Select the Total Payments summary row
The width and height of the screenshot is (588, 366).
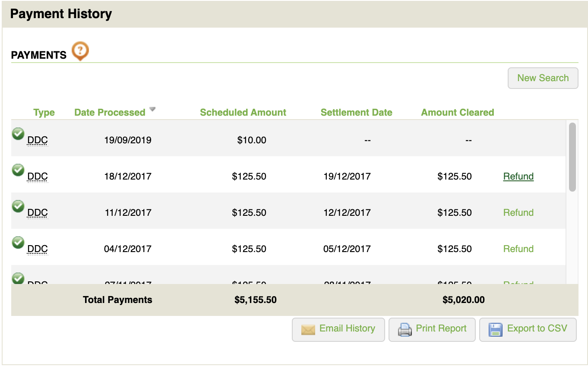pyautogui.click(x=117, y=300)
